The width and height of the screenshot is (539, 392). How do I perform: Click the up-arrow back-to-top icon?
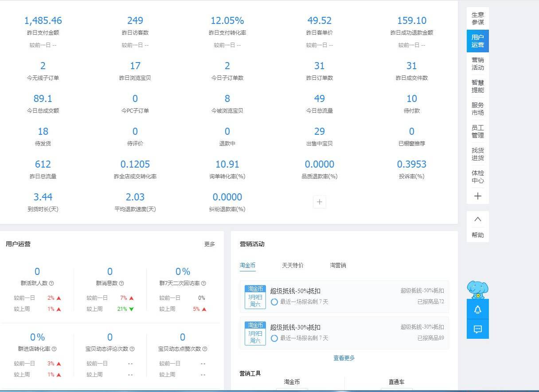[x=478, y=219]
